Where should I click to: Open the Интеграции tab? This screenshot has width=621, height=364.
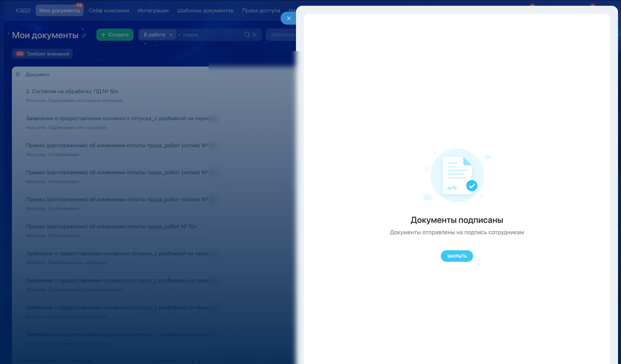point(153,10)
